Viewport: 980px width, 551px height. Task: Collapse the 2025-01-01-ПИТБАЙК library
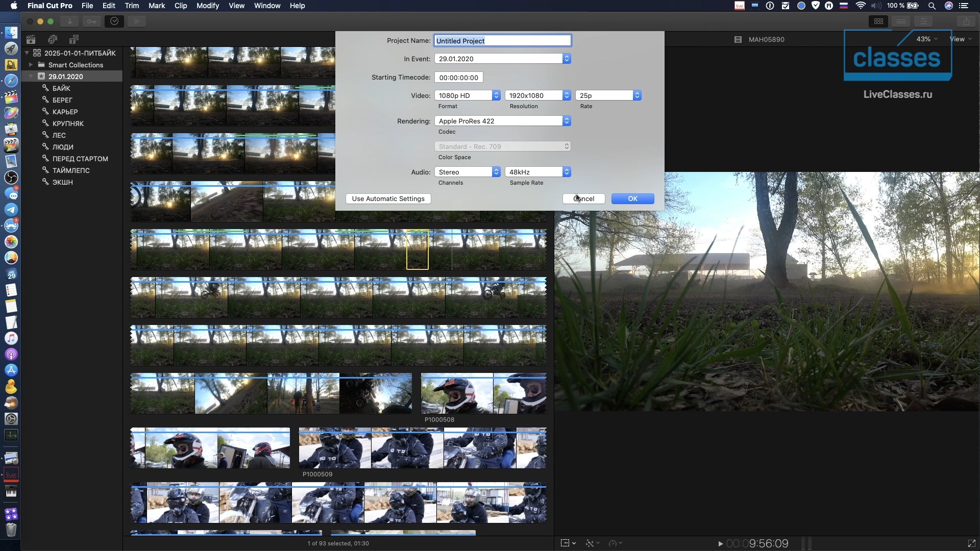[27, 53]
